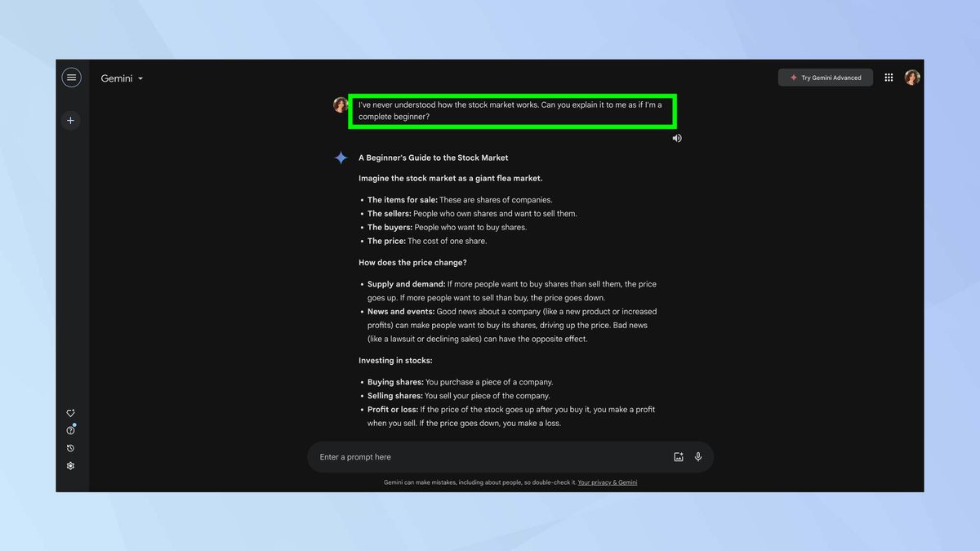980x551 pixels.
Task: Select the microphone icon to use voice input
Action: click(x=698, y=456)
